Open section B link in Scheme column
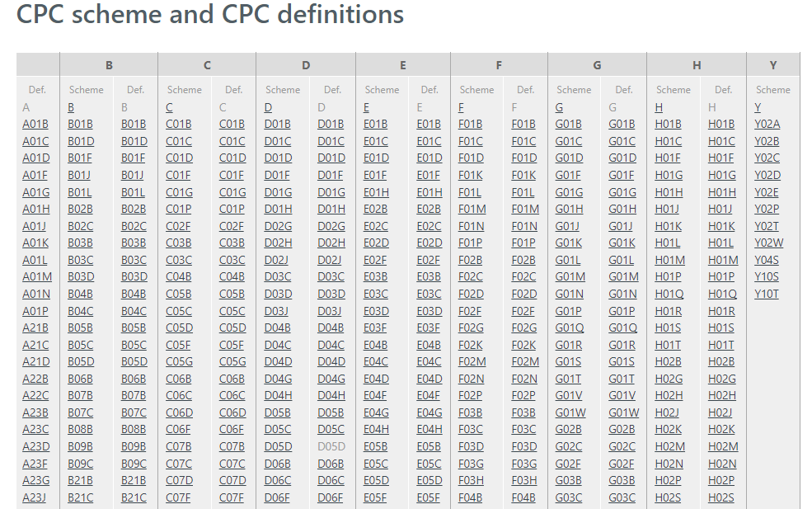 click(71, 107)
